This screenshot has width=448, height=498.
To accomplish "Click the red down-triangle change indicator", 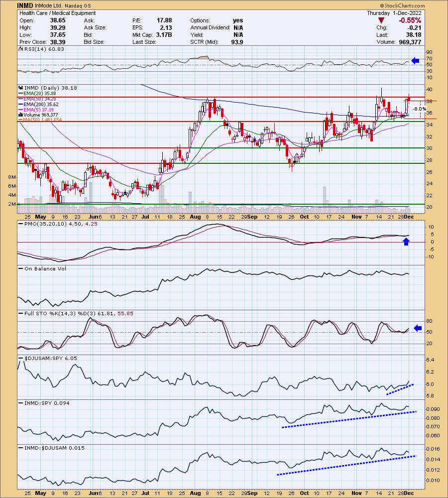I will pos(381,20).
